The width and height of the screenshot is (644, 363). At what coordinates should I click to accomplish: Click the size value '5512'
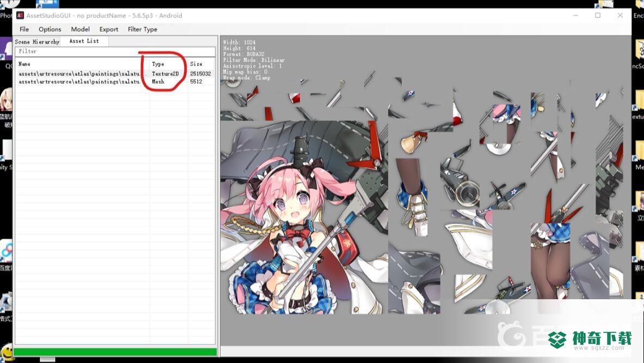click(x=197, y=82)
